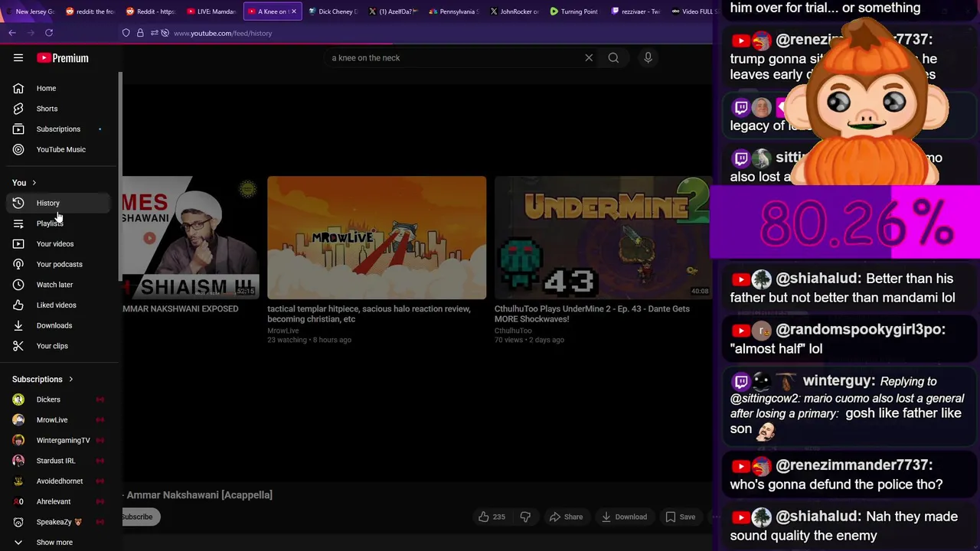This screenshot has height=551, width=980.
Task: Open the Home sidebar entry
Action: (60, 88)
